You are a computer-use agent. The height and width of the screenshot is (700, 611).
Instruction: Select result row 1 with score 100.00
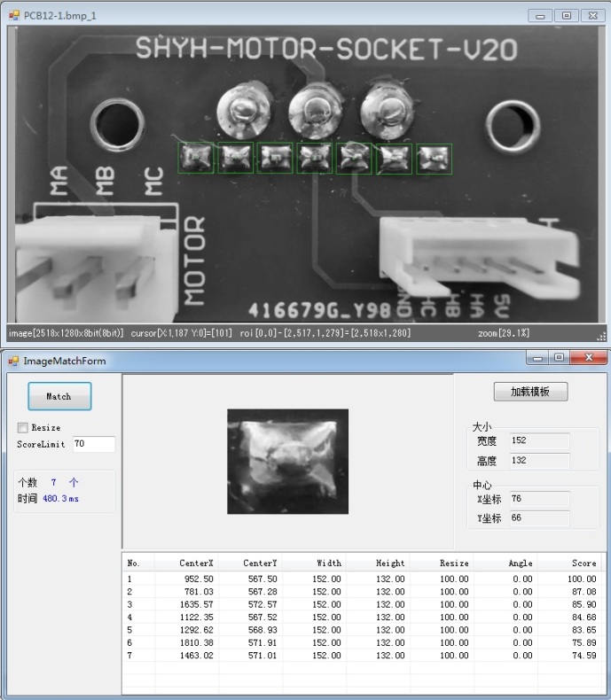click(355, 579)
